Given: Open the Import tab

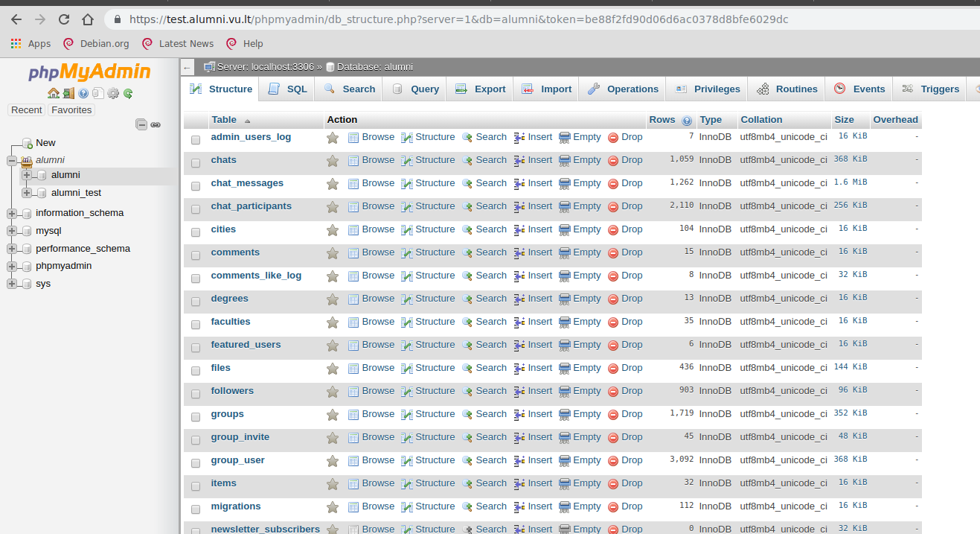Looking at the screenshot, I should pyautogui.click(x=546, y=89).
